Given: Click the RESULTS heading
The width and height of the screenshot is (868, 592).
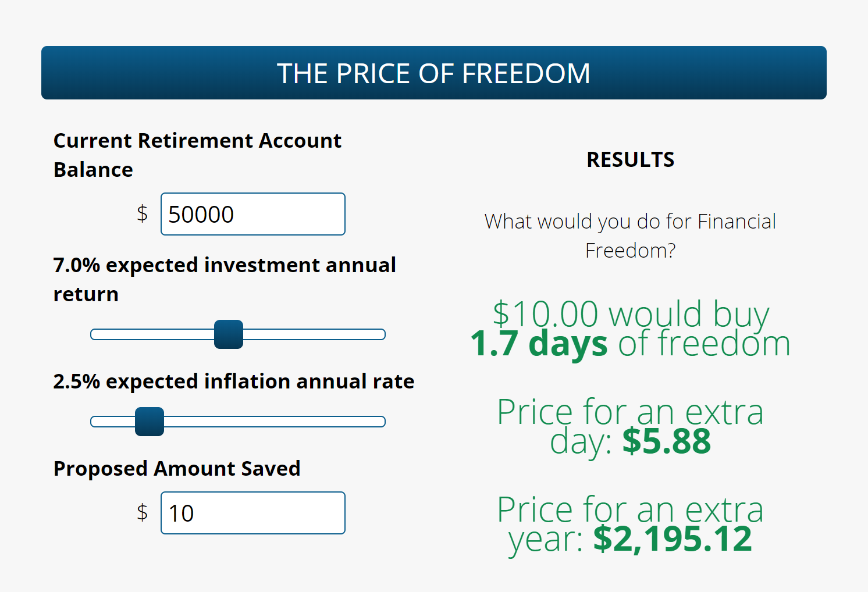Looking at the screenshot, I should coord(630,159).
